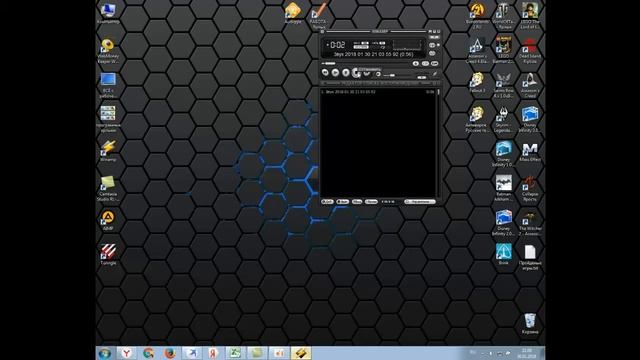Open Yandex Browser from the taskbar
640x360 pixels.
point(127,353)
